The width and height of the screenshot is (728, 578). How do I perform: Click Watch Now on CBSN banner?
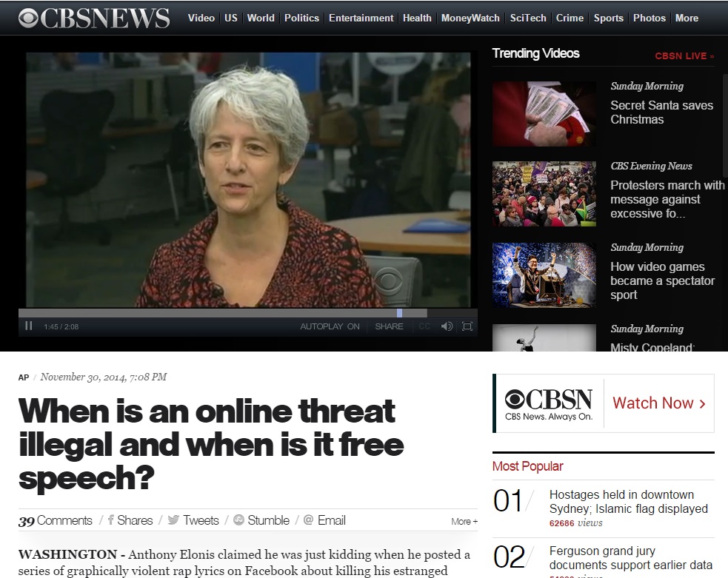658,403
